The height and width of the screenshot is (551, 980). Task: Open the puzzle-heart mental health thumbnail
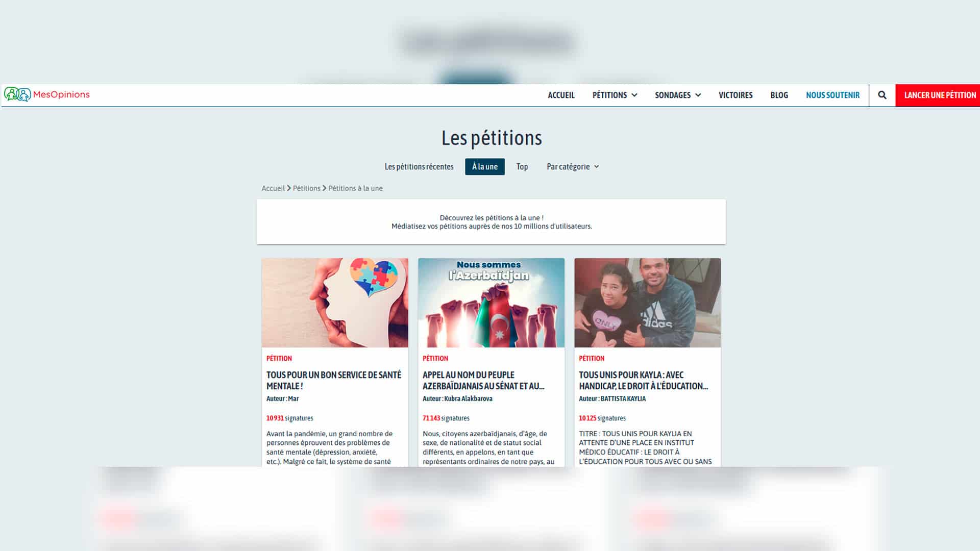pos(335,303)
